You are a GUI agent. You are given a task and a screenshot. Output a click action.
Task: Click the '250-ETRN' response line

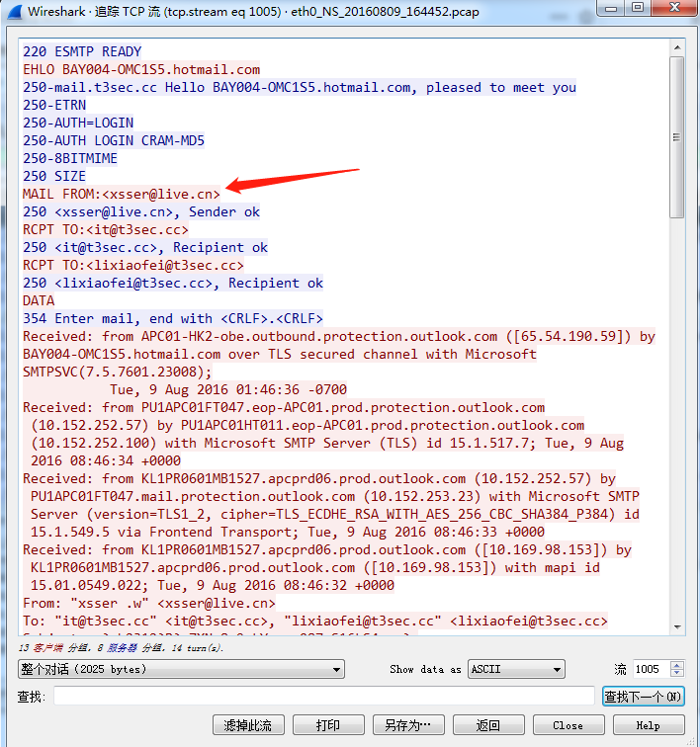click(54, 105)
